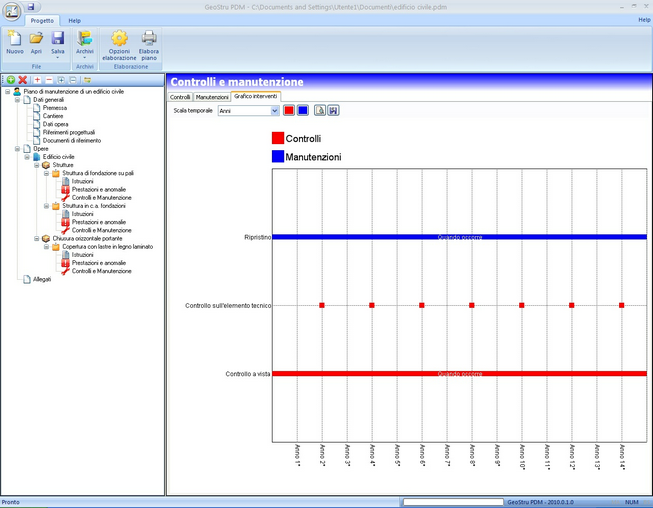Select Documenti di riferimento tree item
Screen dimensions: 653x508
(72, 140)
